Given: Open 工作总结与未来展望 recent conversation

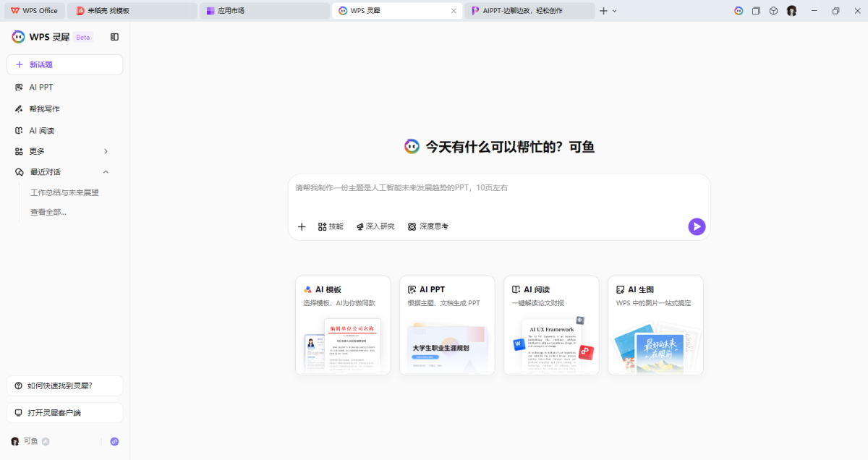Looking at the screenshot, I should click(x=64, y=192).
